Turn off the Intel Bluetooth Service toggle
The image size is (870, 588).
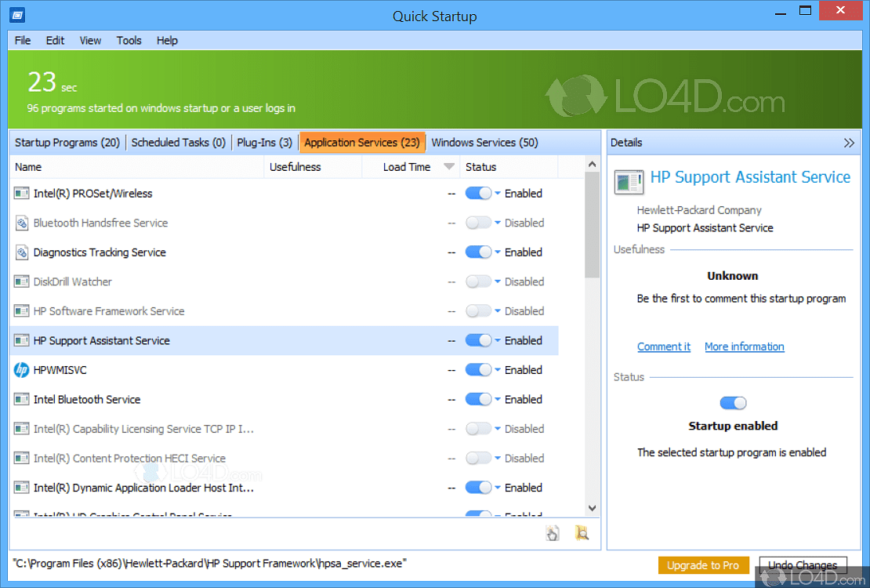pos(478,399)
